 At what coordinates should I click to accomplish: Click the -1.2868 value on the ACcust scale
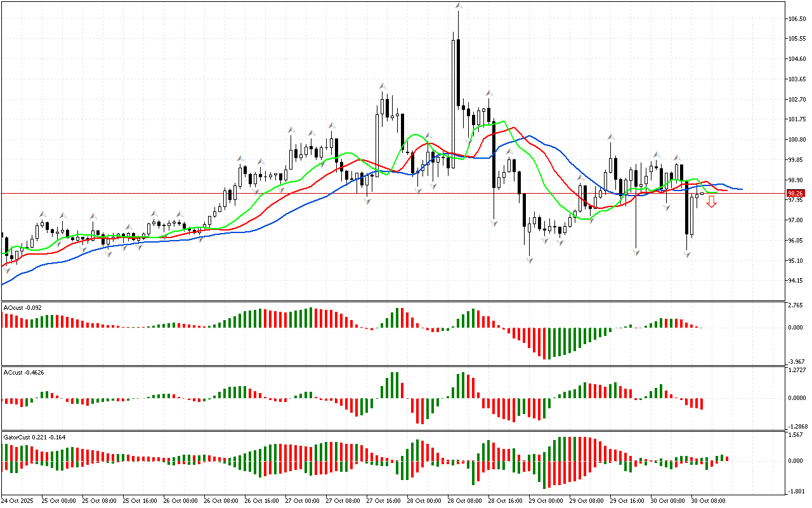click(x=796, y=426)
